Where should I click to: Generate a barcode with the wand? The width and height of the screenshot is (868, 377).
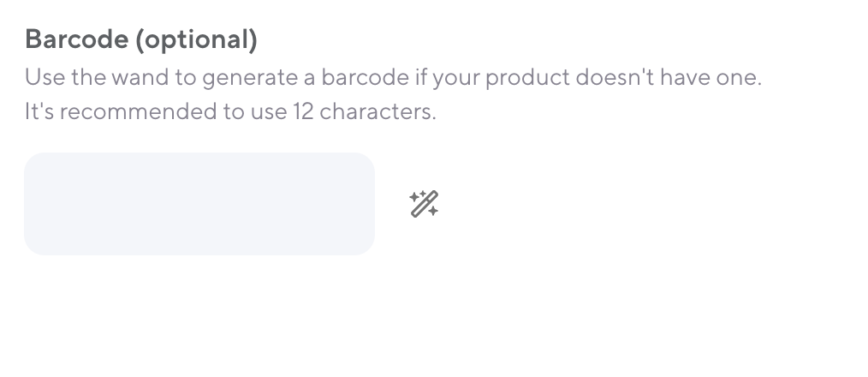coord(424,204)
